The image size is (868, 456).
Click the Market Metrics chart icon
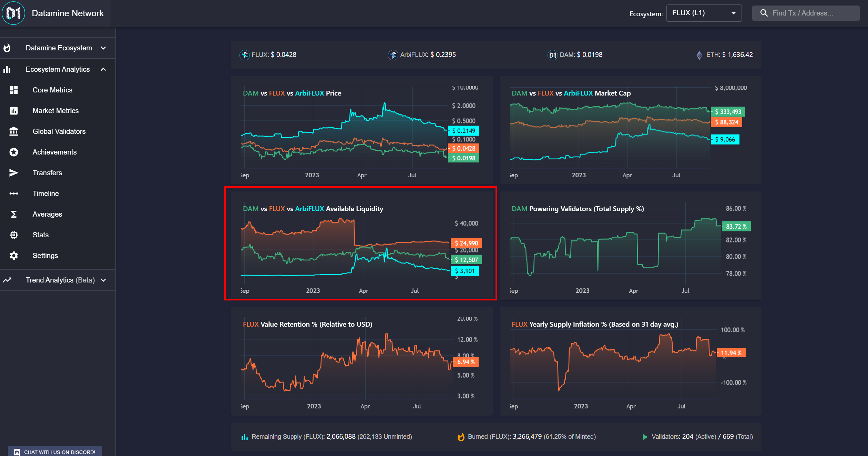click(x=14, y=111)
